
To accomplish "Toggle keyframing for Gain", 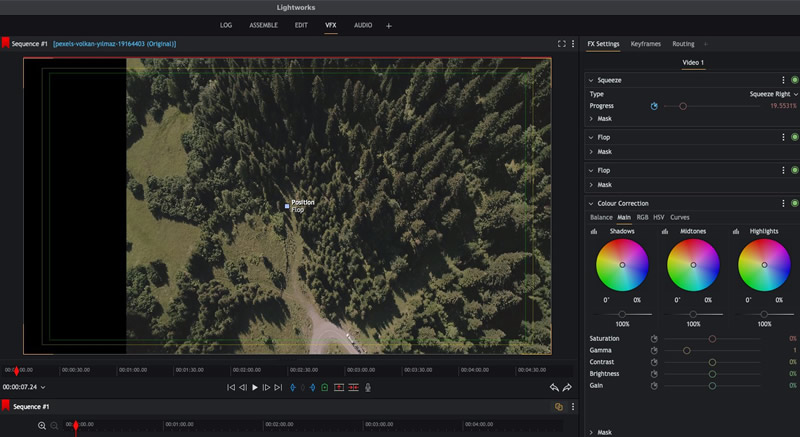I will pyautogui.click(x=654, y=385).
